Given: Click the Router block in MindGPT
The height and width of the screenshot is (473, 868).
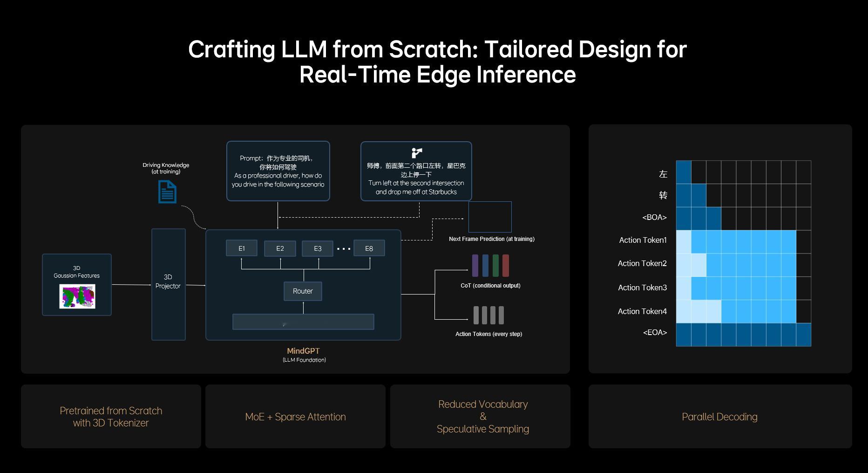Looking at the screenshot, I should tap(303, 291).
